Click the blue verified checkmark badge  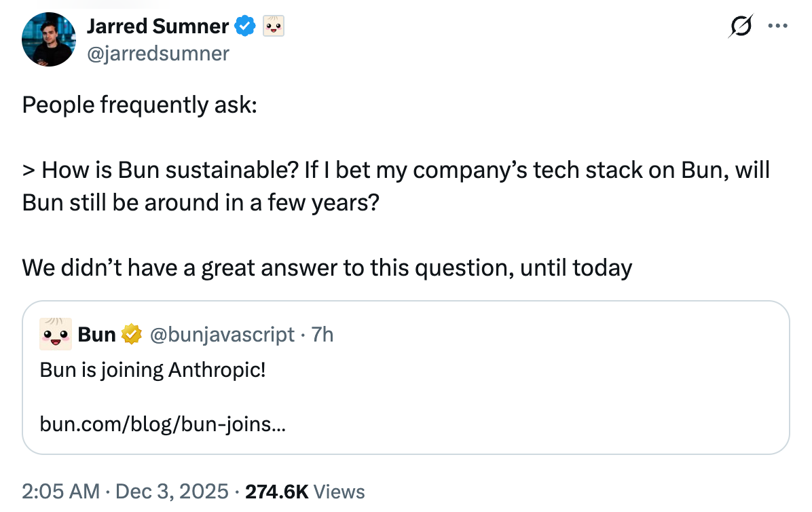245,26
